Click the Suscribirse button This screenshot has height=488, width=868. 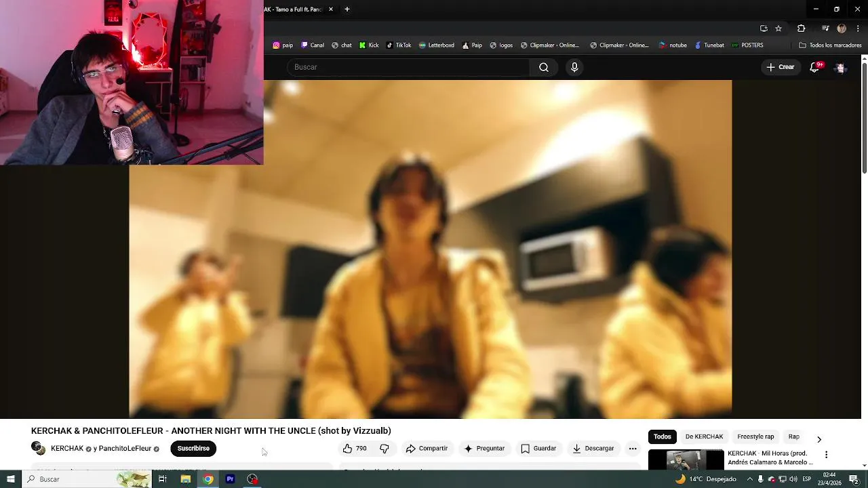coord(193,449)
